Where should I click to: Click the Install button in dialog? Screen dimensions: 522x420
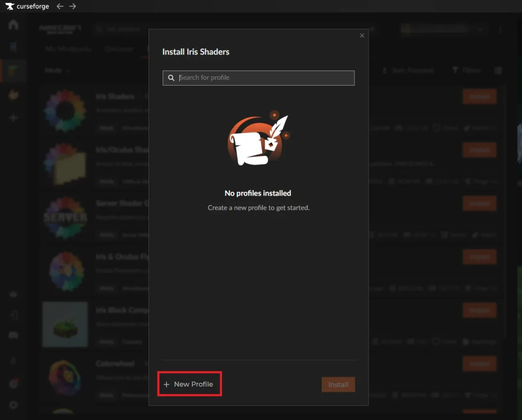point(338,384)
